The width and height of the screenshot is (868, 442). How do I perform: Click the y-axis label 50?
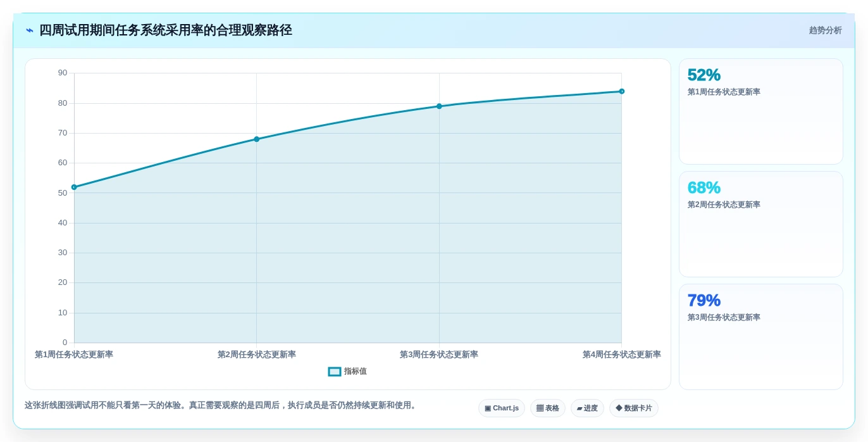(63, 193)
